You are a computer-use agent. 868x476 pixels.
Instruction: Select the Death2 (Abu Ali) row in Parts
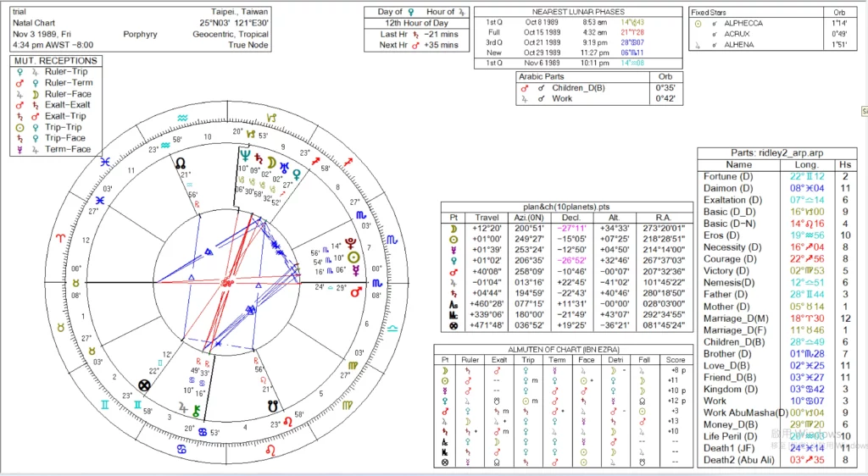pos(737,460)
